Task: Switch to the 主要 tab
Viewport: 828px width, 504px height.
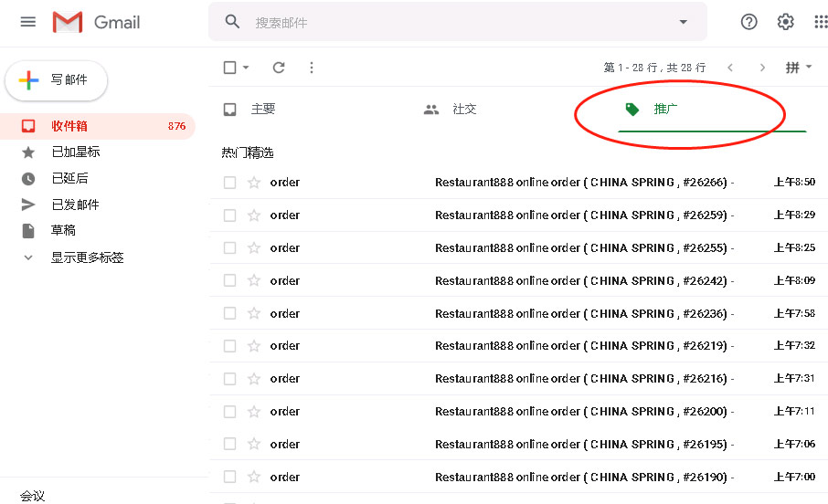Action: 263,110
